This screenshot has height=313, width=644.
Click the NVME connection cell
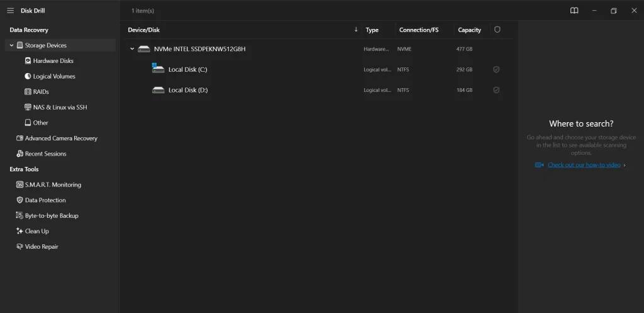click(x=404, y=49)
